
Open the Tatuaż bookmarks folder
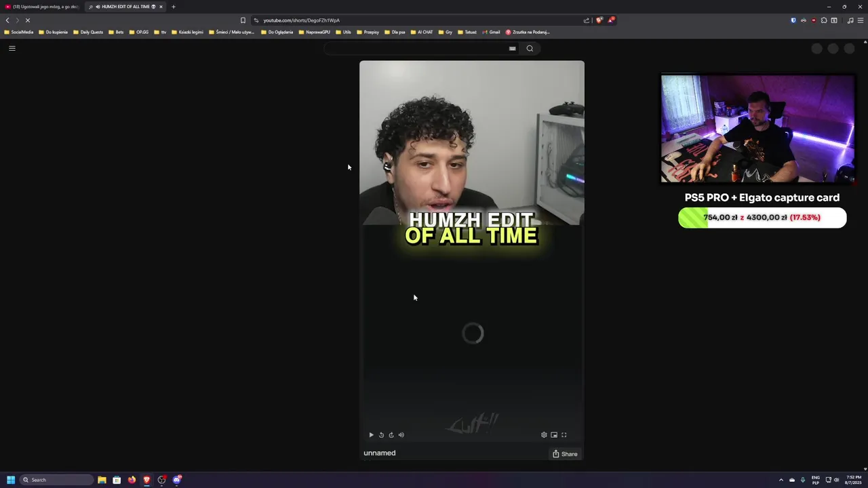pos(467,32)
